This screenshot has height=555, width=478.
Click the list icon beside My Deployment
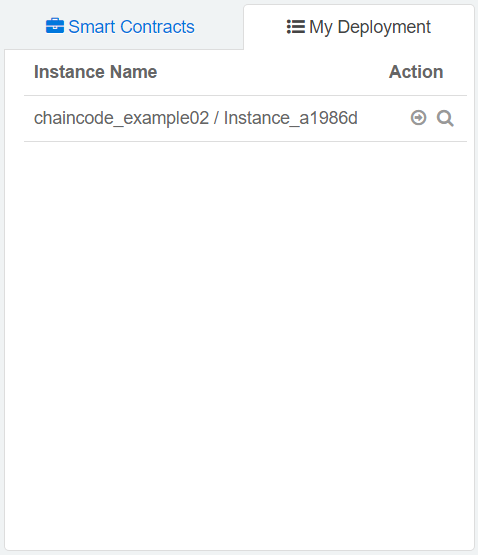click(x=296, y=27)
